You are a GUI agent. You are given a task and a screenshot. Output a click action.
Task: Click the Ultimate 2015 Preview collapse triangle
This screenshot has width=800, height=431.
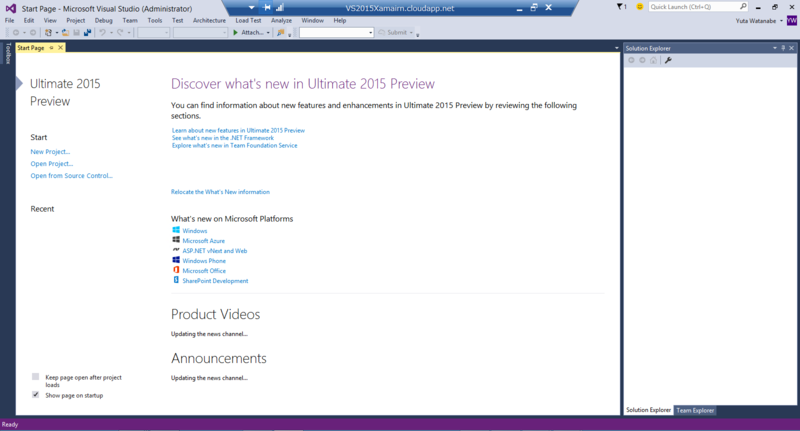(19, 83)
